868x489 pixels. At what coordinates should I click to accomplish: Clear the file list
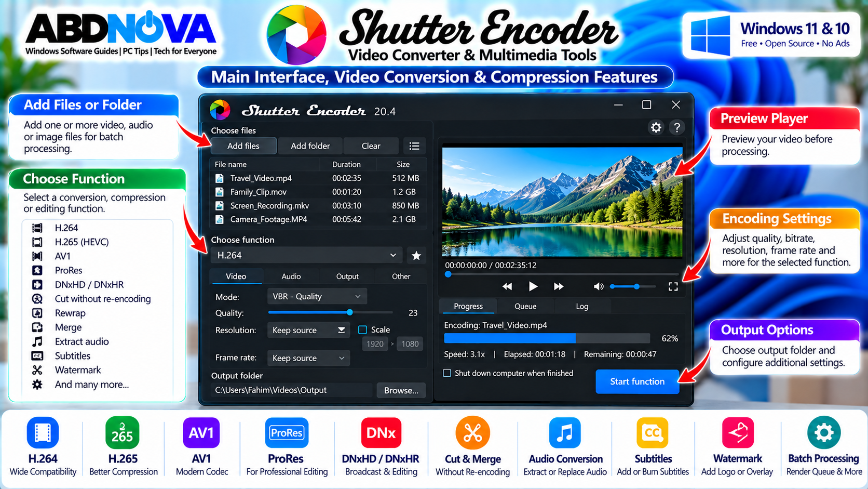click(371, 146)
